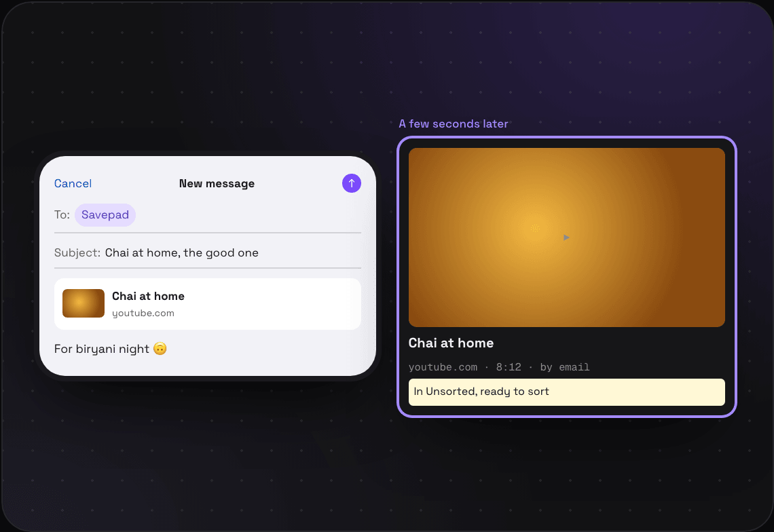
Task: Click the 'New message' header title
Action: [217, 184]
